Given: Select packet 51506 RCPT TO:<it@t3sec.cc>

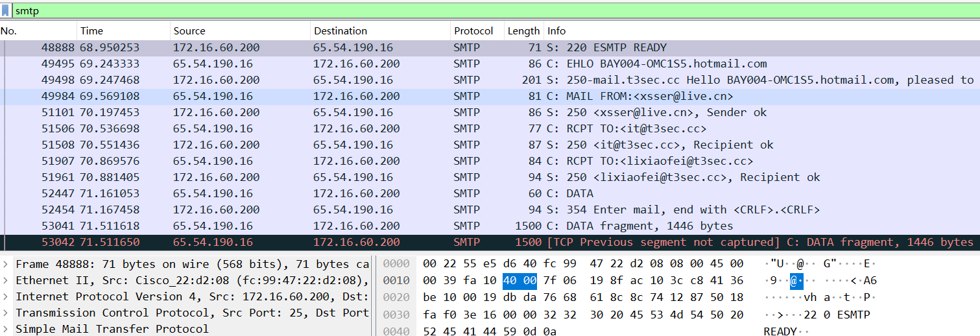Looking at the screenshot, I should pyautogui.click(x=490, y=128).
